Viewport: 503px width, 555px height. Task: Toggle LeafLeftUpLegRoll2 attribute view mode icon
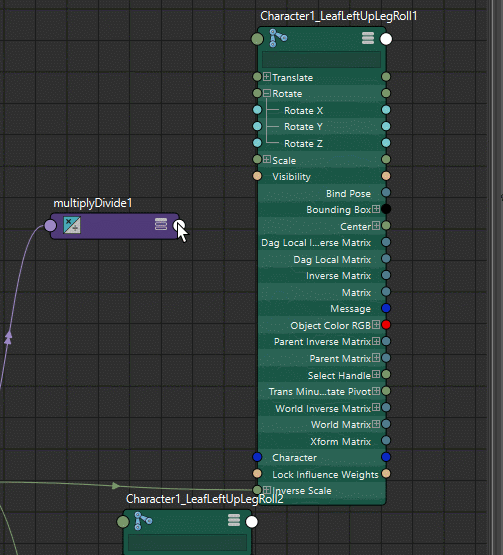(234, 520)
